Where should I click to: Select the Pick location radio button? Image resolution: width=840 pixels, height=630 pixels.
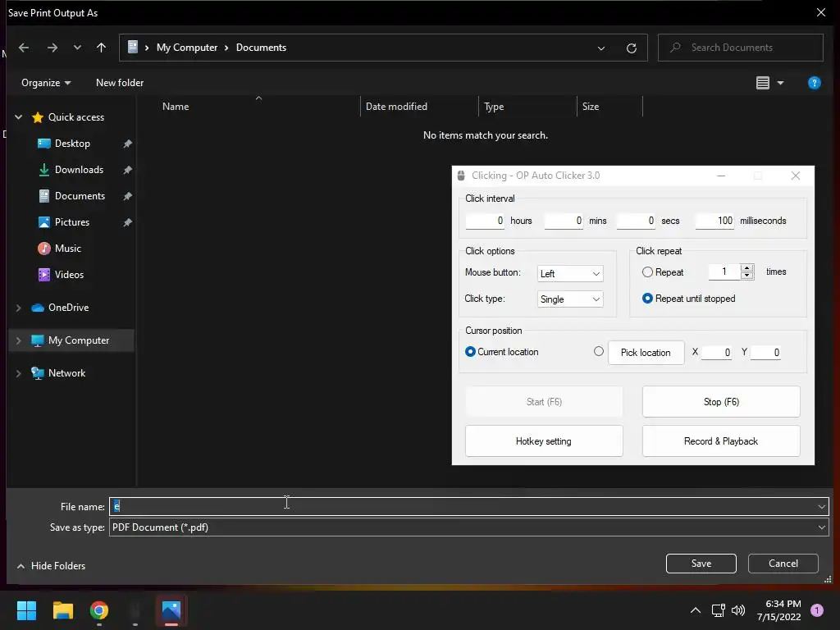tap(598, 351)
